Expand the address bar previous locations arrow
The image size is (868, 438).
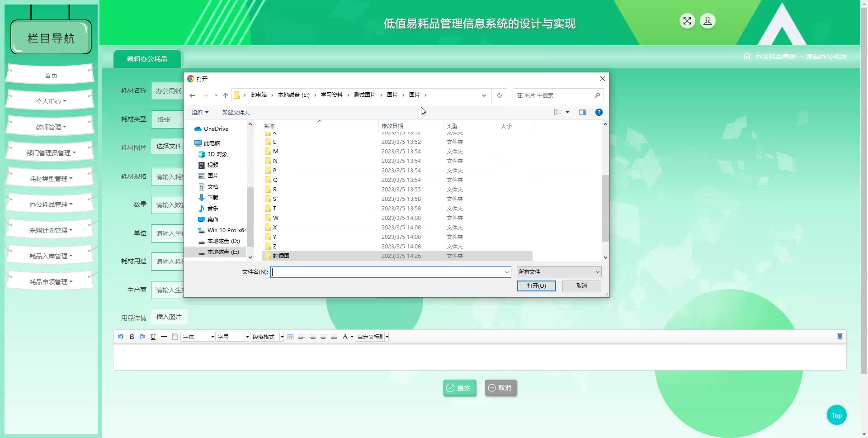coord(484,95)
